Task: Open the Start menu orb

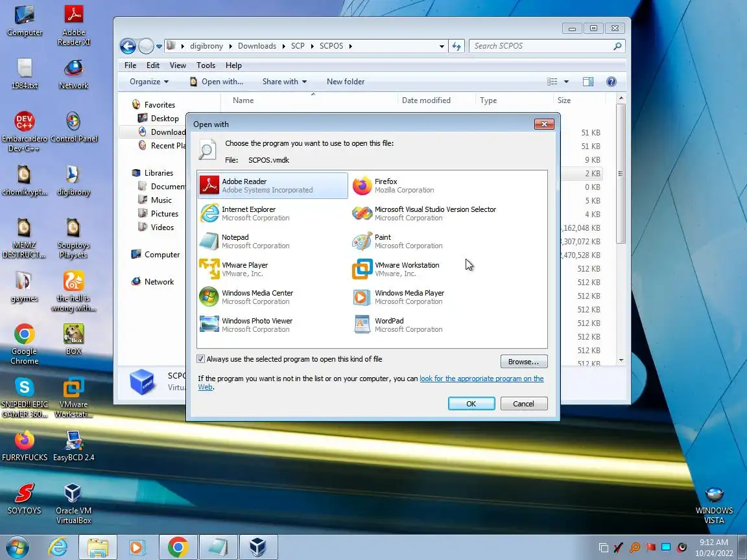Action: tap(17, 548)
